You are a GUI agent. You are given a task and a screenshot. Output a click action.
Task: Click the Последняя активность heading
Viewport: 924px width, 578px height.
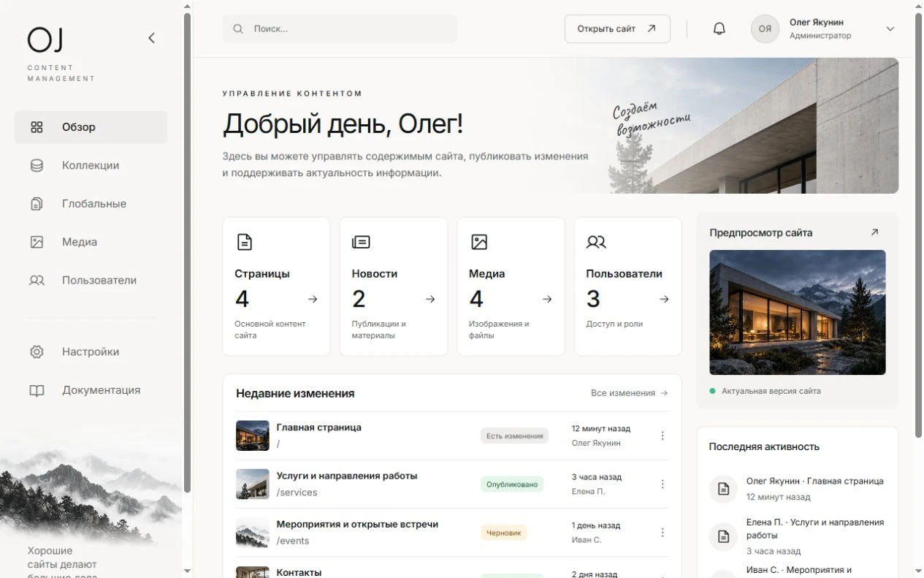(764, 446)
